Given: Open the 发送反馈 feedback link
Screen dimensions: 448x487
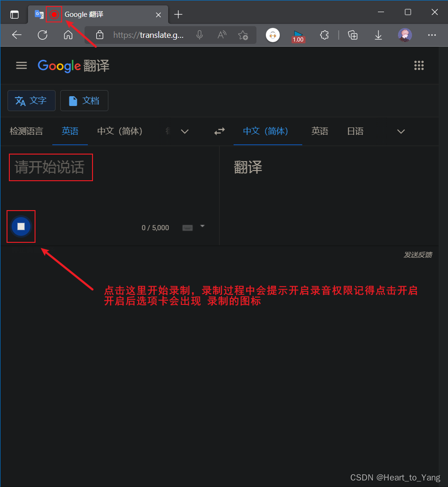Looking at the screenshot, I should click(418, 254).
